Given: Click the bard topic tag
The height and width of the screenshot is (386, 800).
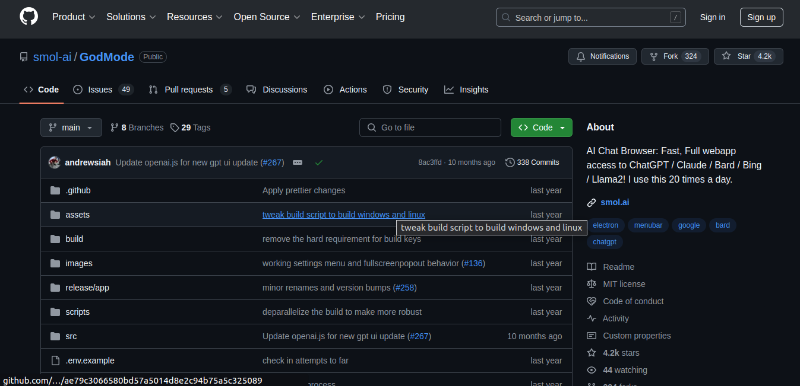Looking at the screenshot, I should [x=722, y=225].
